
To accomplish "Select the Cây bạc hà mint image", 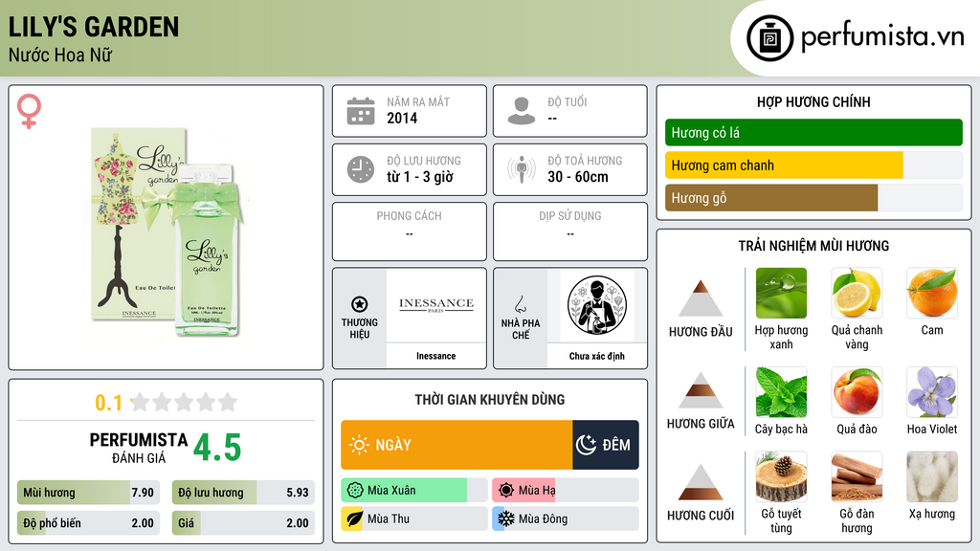I will point(781,391).
